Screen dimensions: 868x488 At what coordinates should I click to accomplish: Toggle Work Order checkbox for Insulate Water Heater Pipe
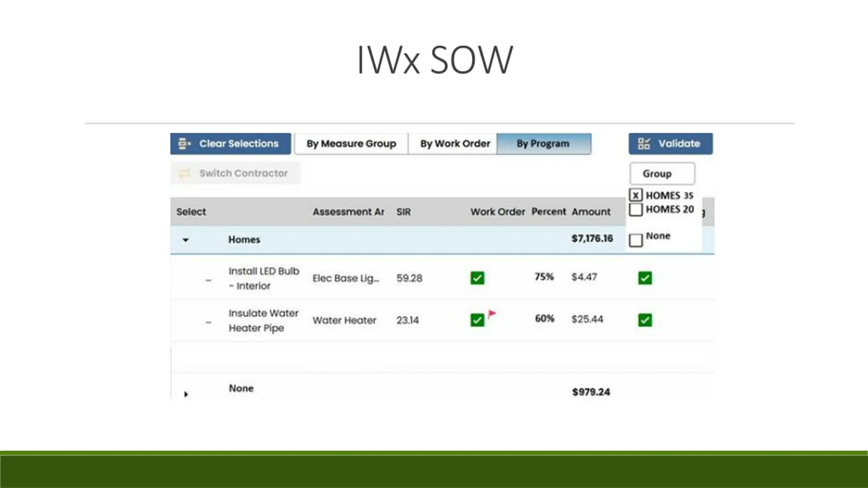[477, 320]
